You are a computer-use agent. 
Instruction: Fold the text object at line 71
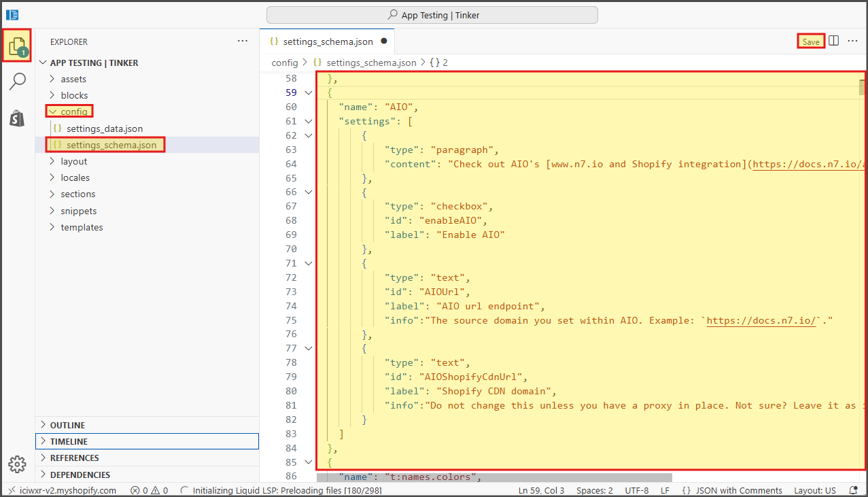[x=309, y=263]
